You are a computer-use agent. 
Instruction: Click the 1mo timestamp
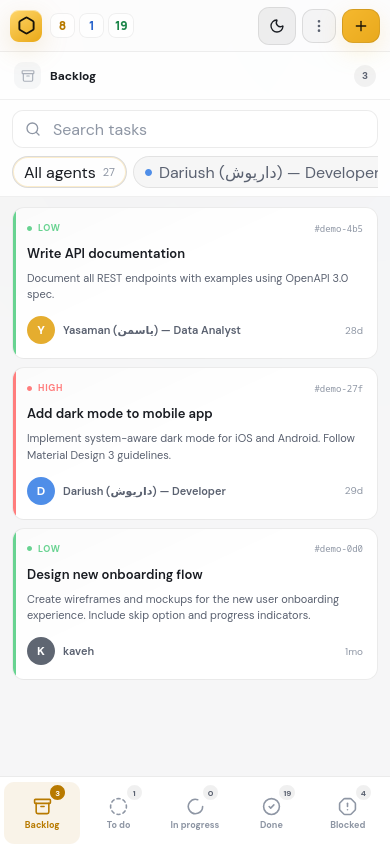click(354, 652)
